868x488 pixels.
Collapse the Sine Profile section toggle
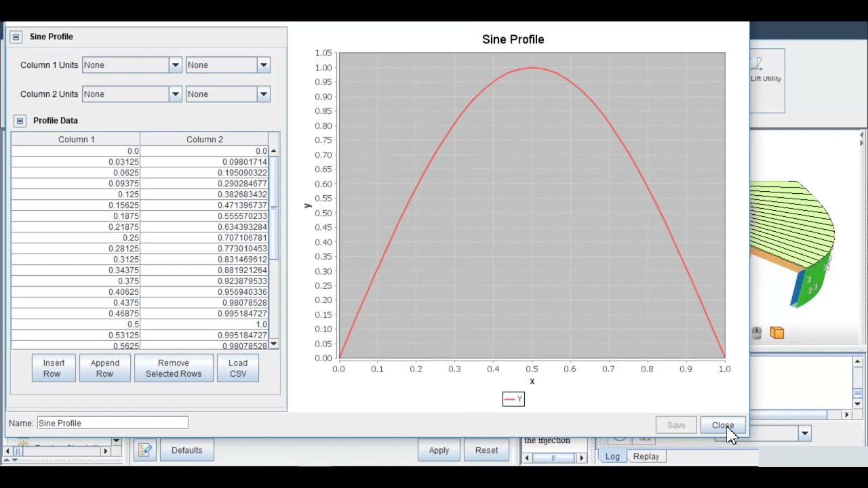pyautogui.click(x=16, y=37)
